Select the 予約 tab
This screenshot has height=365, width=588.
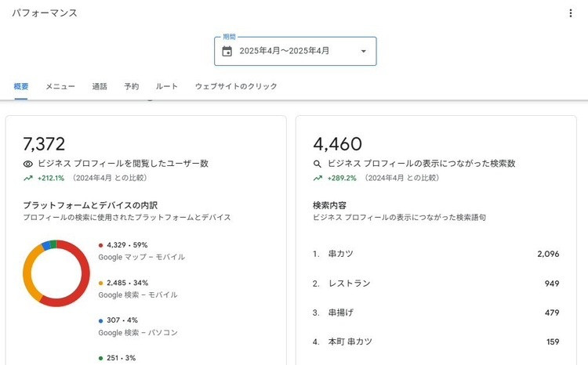(131, 86)
